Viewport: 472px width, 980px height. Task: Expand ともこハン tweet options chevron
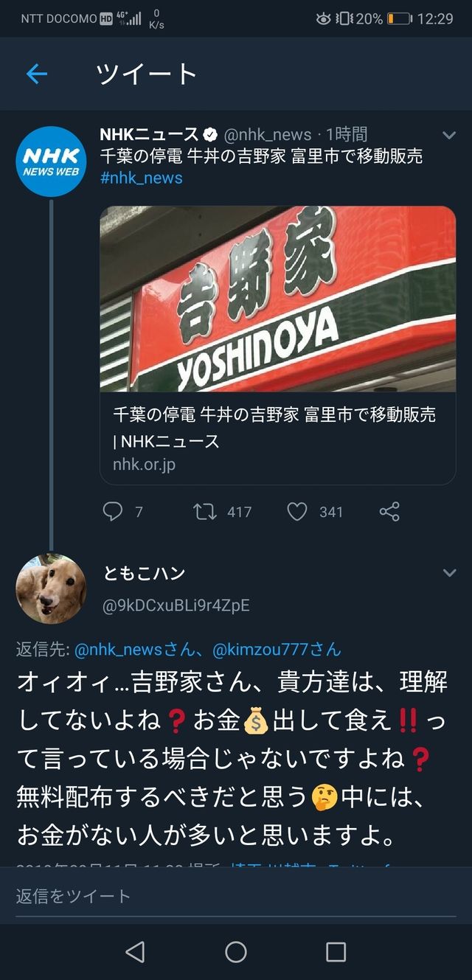448,573
